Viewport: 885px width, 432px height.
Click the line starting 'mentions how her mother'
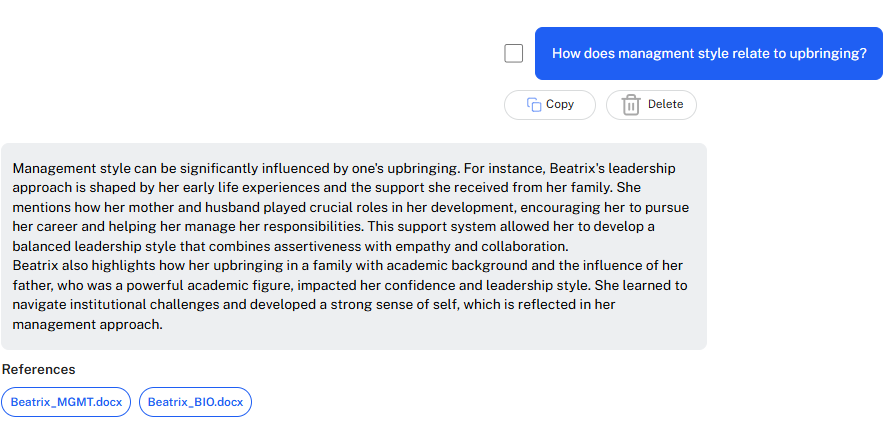351,207
